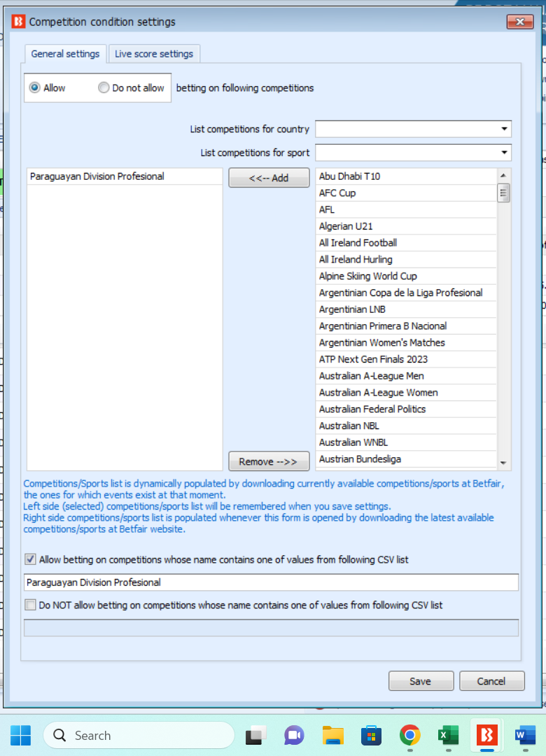Select ATP Next Gen Finals 2023

(406, 359)
